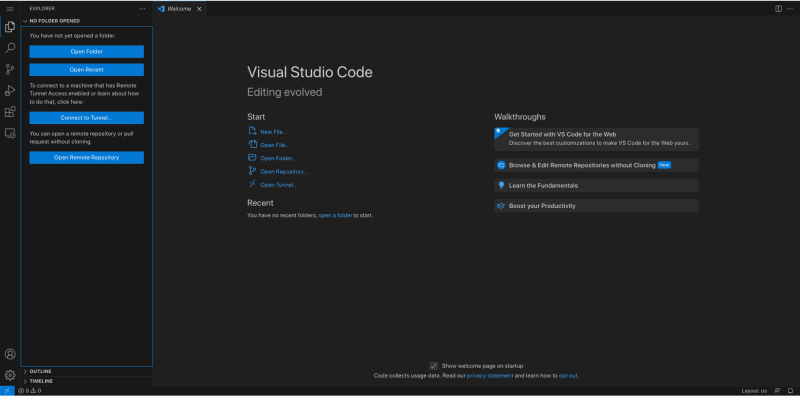Click the privacy statement link
This screenshot has height=396, width=800.
(x=490, y=376)
